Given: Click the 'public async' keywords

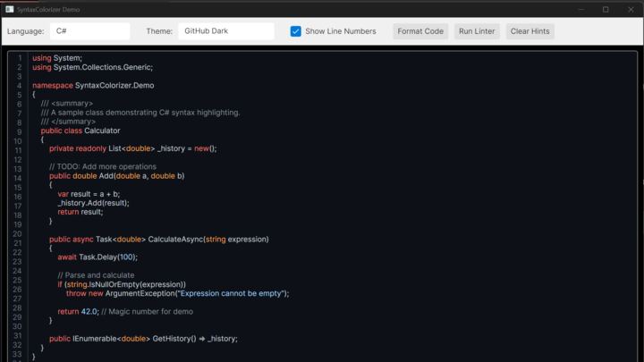Looking at the screenshot, I should (72, 240).
